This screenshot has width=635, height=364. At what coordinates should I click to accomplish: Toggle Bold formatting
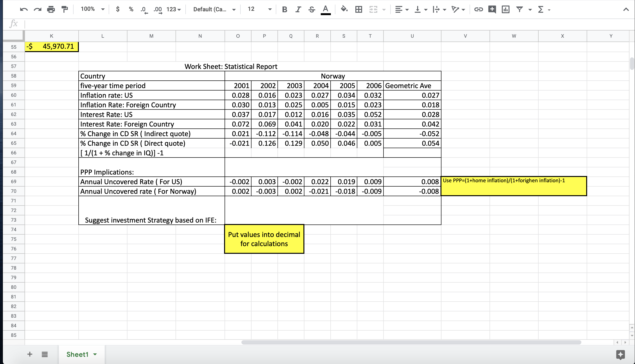pyautogui.click(x=284, y=10)
